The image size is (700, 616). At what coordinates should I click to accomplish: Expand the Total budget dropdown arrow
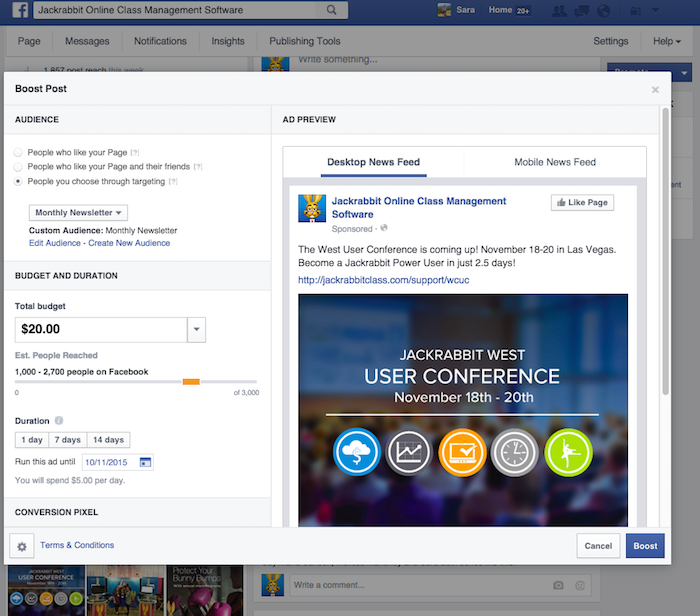[x=196, y=329]
